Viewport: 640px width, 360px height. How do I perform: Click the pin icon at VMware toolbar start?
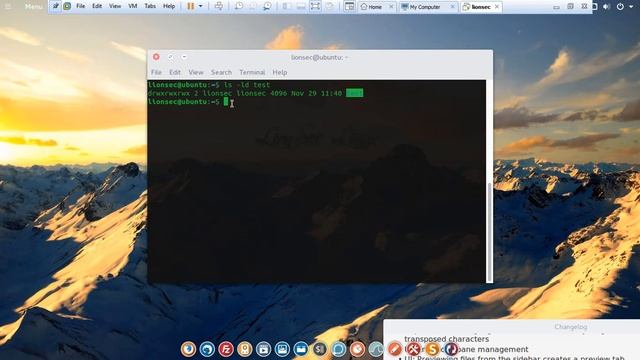click(56, 6)
